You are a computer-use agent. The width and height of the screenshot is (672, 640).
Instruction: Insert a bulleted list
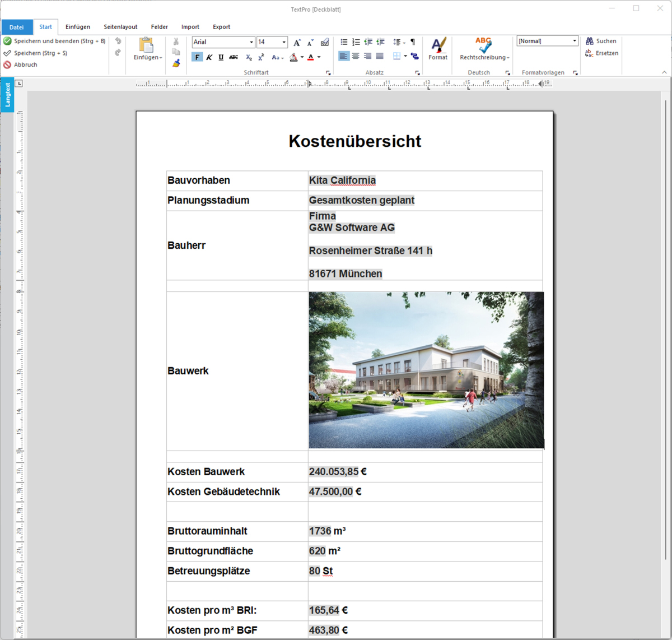click(x=344, y=42)
